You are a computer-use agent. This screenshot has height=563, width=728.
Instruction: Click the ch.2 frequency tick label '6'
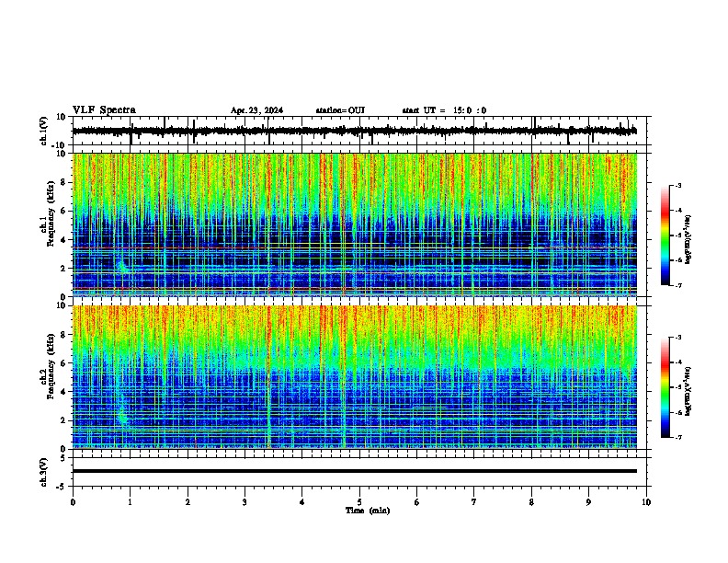pos(63,363)
